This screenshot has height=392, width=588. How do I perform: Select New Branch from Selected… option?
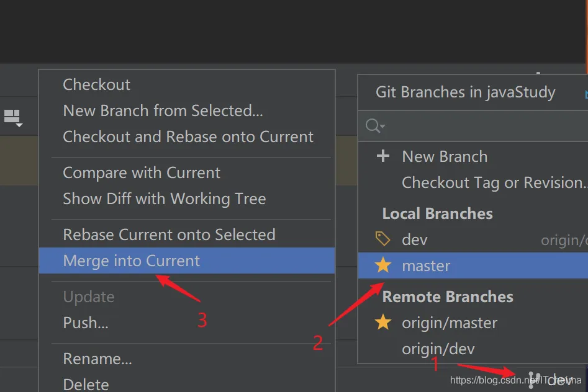pos(163,111)
